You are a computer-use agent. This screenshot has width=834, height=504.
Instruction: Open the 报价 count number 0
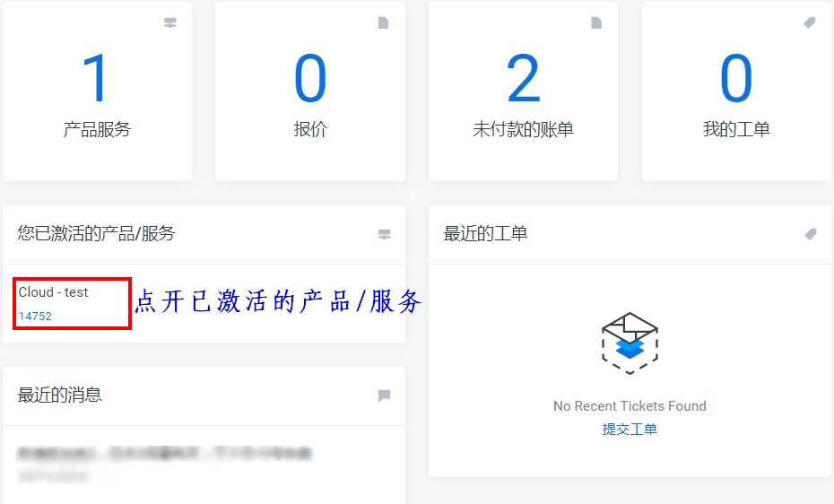click(310, 79)
